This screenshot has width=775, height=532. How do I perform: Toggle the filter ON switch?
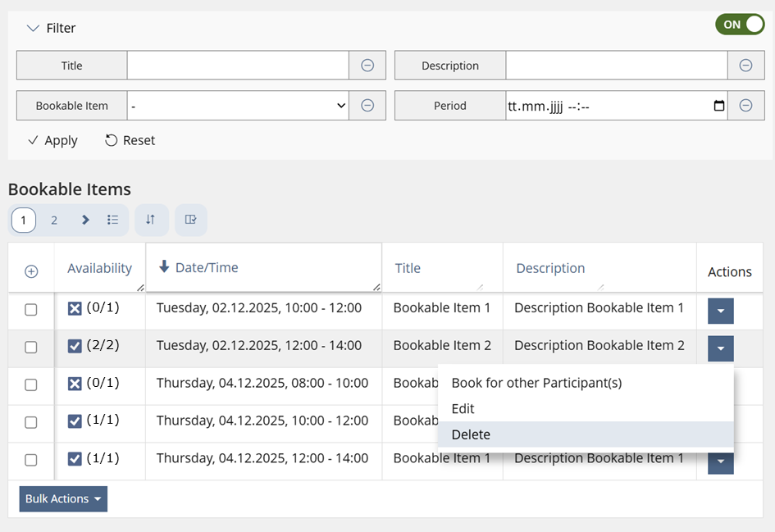[x=739, y=25]
